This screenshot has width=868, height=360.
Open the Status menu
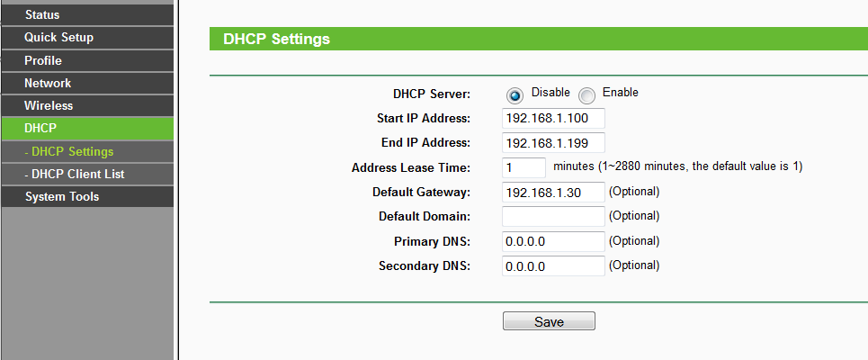tap(87, 15)
